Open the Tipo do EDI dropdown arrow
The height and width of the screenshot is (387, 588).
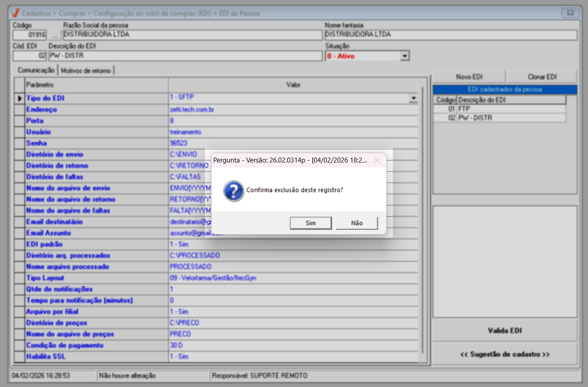(x=412, y=98)
